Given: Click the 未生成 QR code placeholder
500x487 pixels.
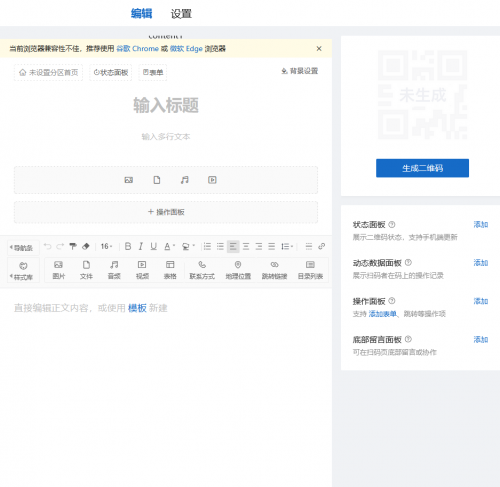Looking at the screenshot, I should (x=422, y=95).
